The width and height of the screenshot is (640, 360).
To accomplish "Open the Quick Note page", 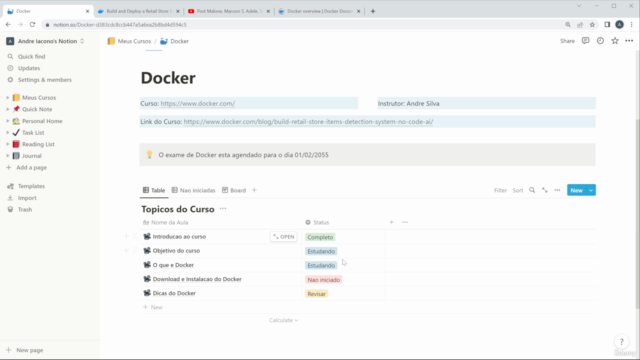I will pos(37,109).
